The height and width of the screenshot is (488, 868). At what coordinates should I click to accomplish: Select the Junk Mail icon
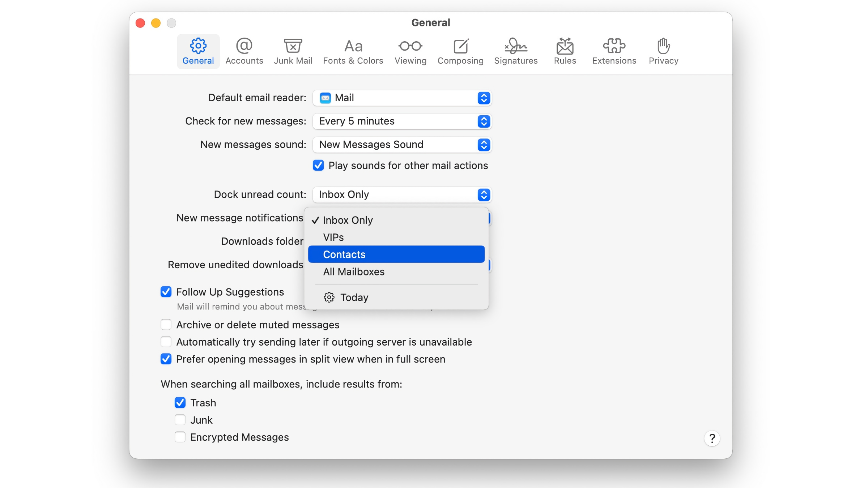click(293, 51)
